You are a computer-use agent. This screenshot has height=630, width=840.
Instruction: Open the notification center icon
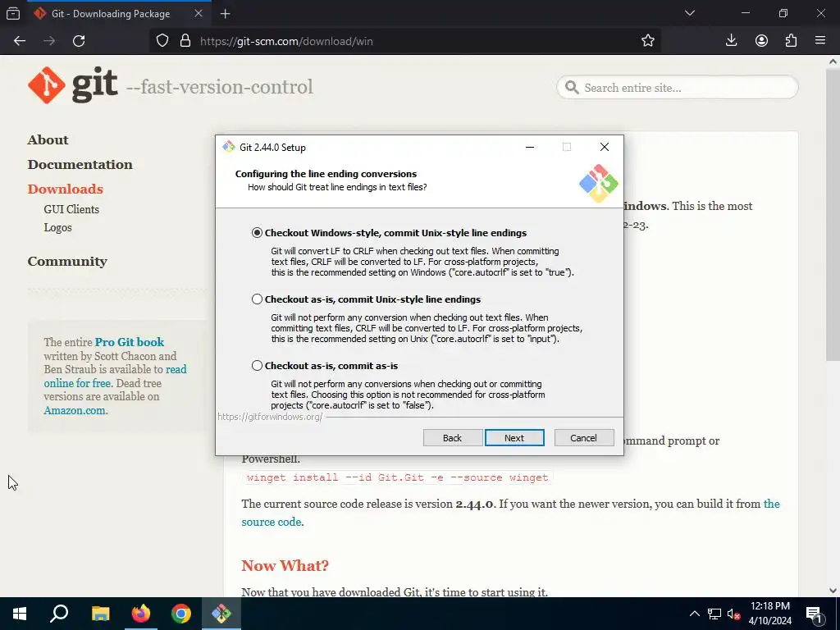(x=814, y=614)
